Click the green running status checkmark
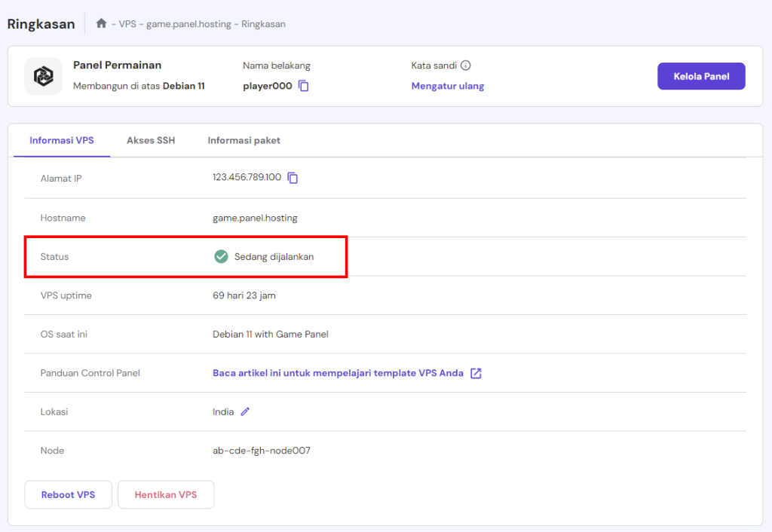The height and width of the screenshot is (532, 772). 221,256
